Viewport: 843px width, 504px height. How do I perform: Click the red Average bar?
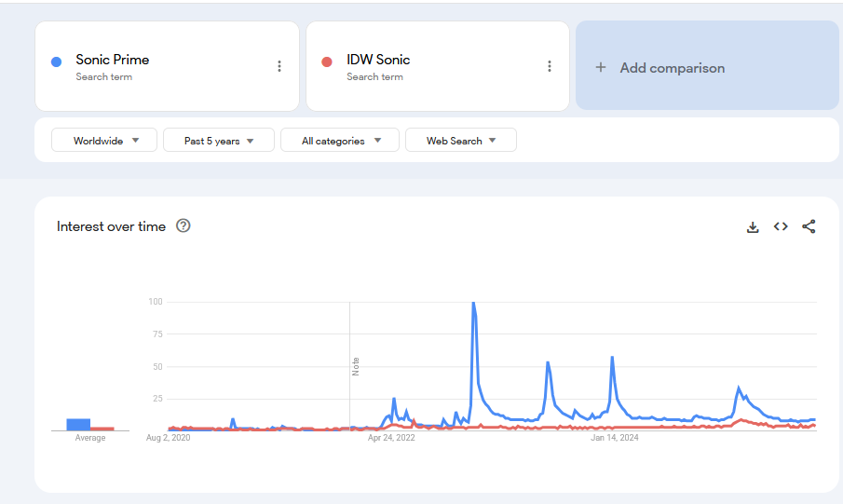pos(102,429)
